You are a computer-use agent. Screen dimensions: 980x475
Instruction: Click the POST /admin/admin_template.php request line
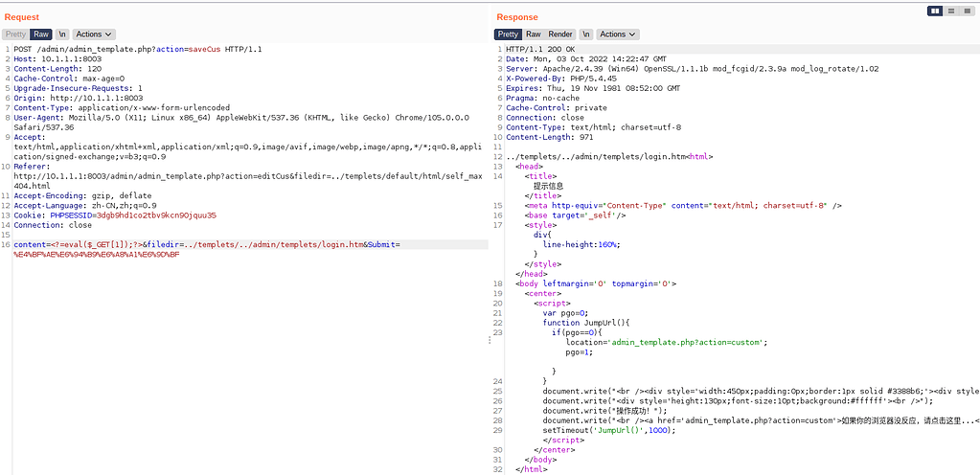point(138,49)
